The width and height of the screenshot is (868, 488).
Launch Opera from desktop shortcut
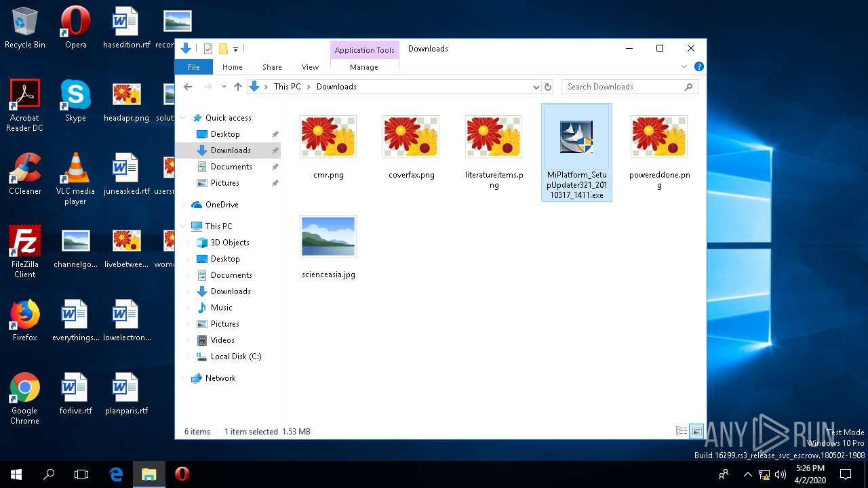pos(75,28)
